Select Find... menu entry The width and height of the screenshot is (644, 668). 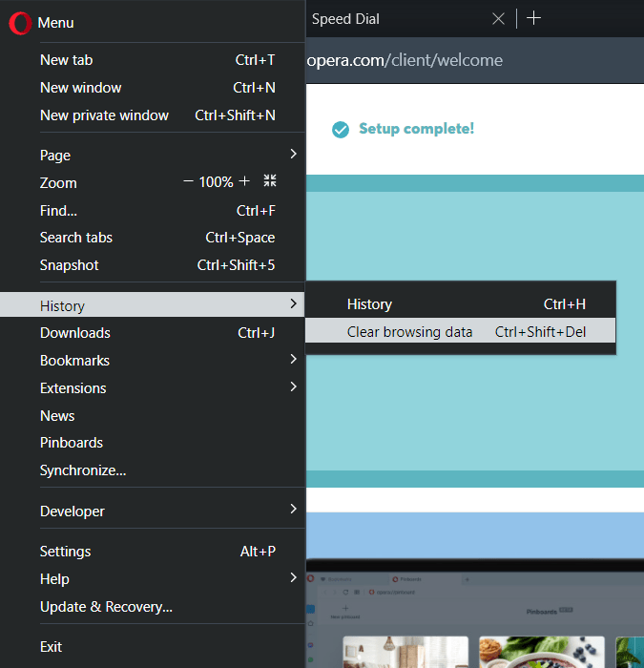153,211
